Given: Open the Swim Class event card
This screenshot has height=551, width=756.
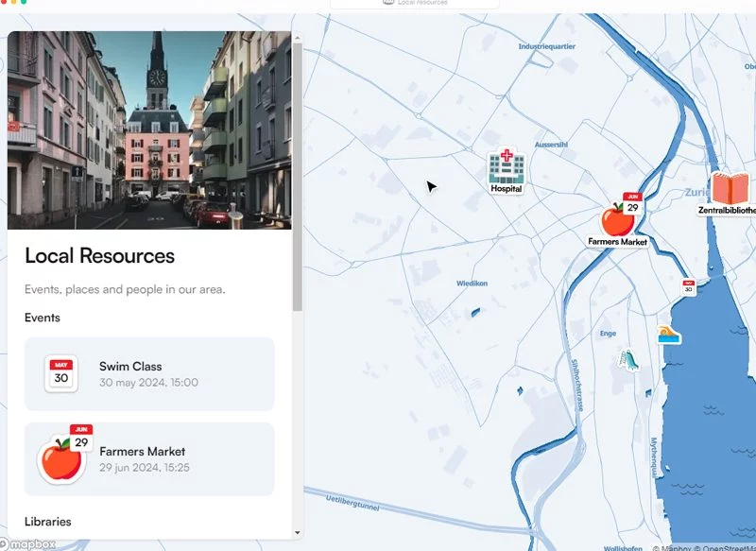Looking at the screenshot, I should (149, 373).
